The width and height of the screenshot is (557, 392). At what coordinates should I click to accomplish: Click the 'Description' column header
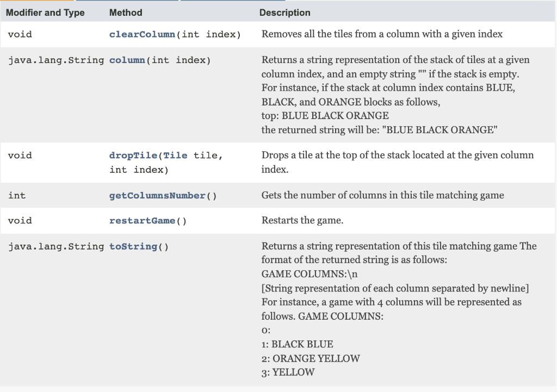(x=285, y=13)
